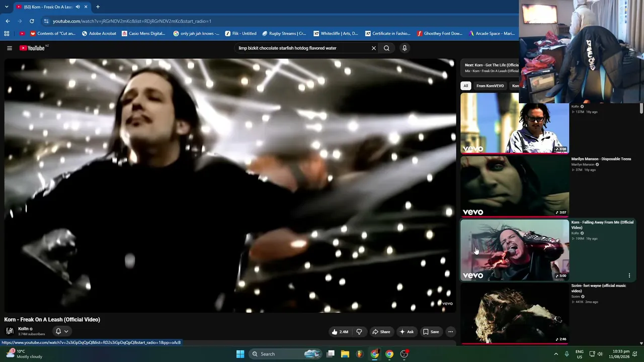Open KoRn channel avatar
This screenshot has height=362, width=644.
click(10, 331)
